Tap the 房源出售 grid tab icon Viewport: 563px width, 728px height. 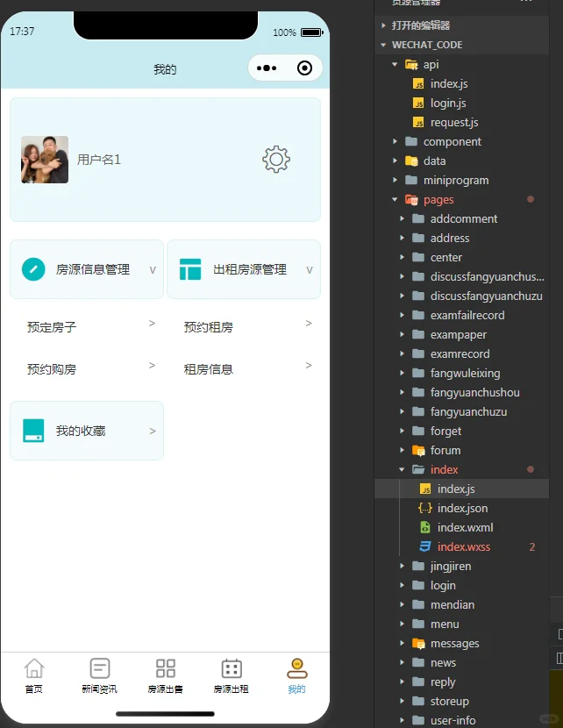click(166, 668)
